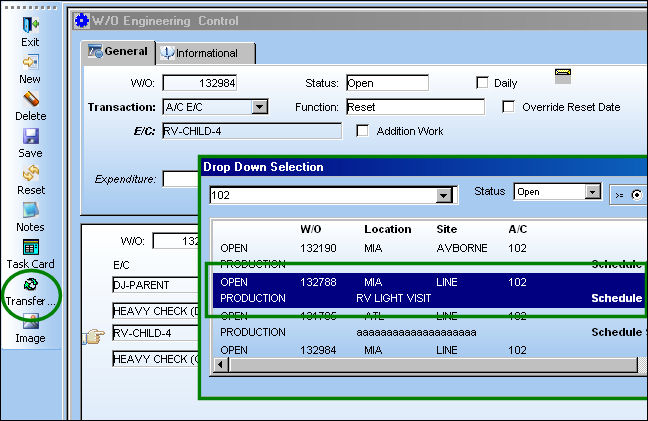Click the Status field showing Open
The width and height of the screenshot is (648, 421).
[387, 83]
